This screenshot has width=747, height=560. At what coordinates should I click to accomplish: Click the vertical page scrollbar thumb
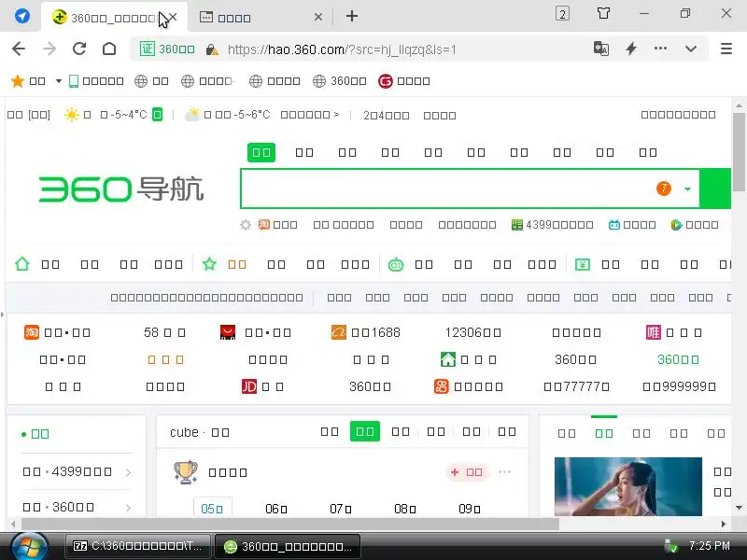pyautogui.click(x=739, y=152)
